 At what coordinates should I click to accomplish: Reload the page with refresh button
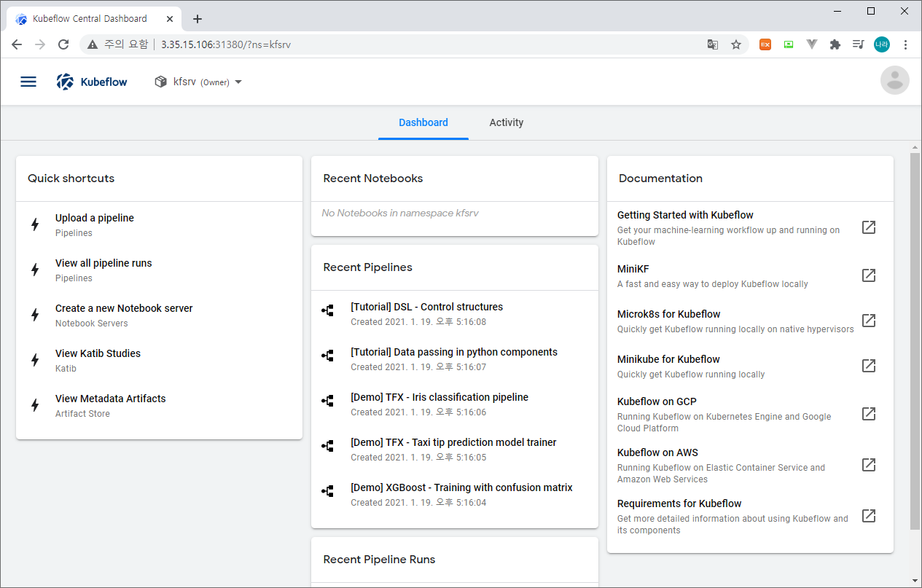(x=63, y=44)
